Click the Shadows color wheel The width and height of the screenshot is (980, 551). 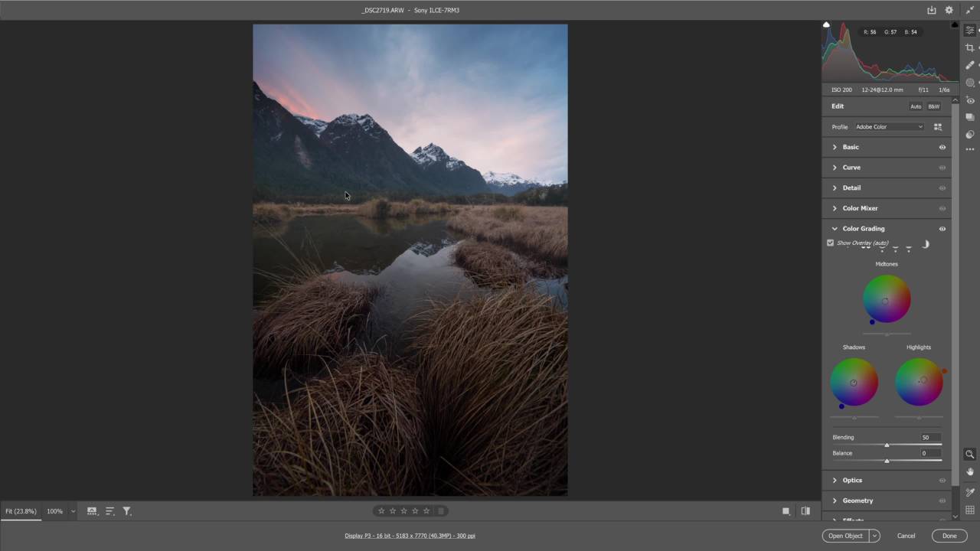click(x=854, y=382)
